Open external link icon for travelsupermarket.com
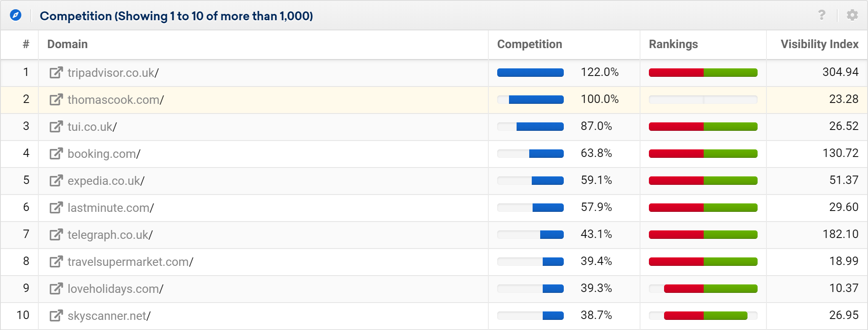 click(x=56, y=262)
